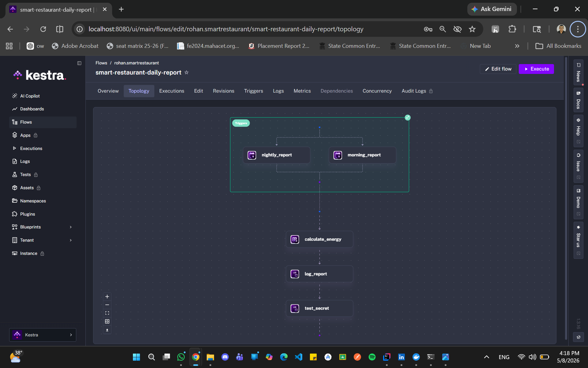Show more bookmarks chevron
Image resolution: width=588 pixels, height=368 pixels.
point(517,46)
